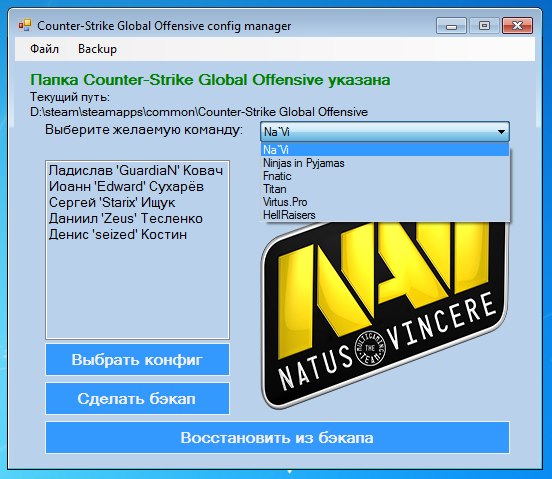Close the config manager window

tap(518, 26)
